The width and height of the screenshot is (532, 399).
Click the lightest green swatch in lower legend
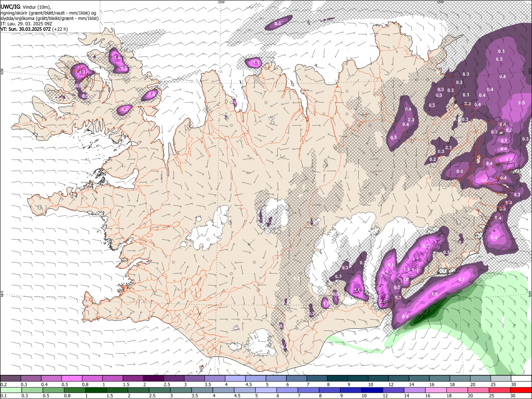click(x=11, y=390)
